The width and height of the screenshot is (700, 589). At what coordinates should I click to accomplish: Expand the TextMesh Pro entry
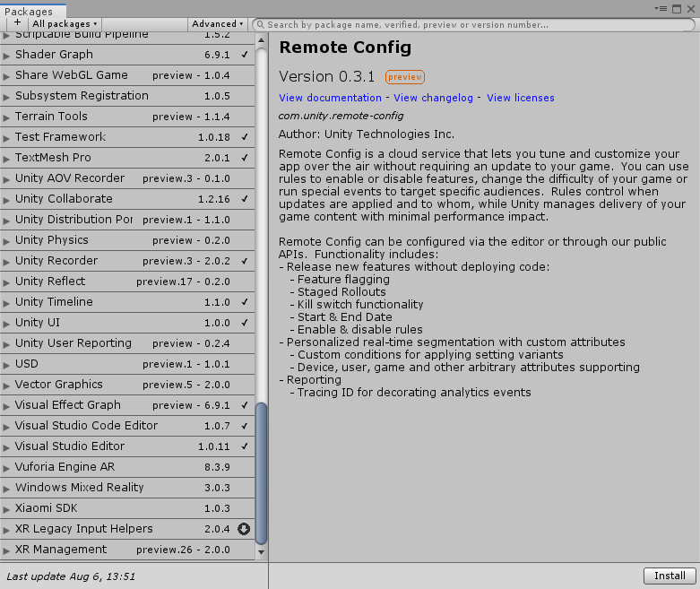(6, 159)
